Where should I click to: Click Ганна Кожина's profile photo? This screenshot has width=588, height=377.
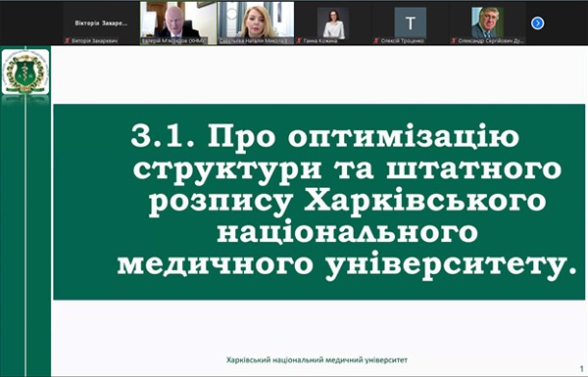[333, 23]
